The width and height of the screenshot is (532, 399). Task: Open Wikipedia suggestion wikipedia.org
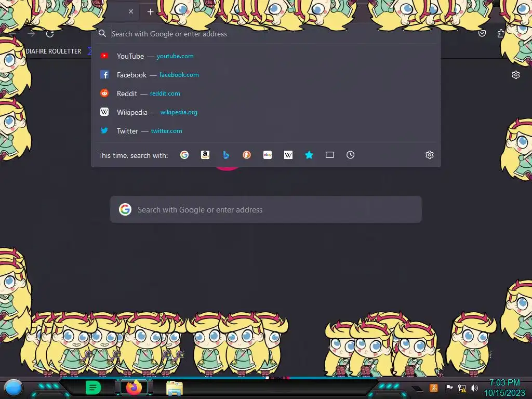(x=266, y=112)
